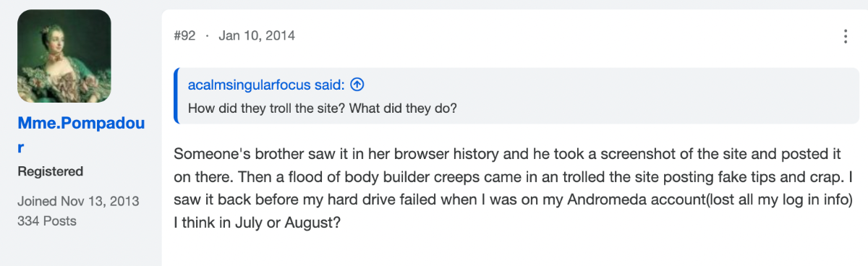Visit the Mme.Pompadour profile link

pos(81,135)
